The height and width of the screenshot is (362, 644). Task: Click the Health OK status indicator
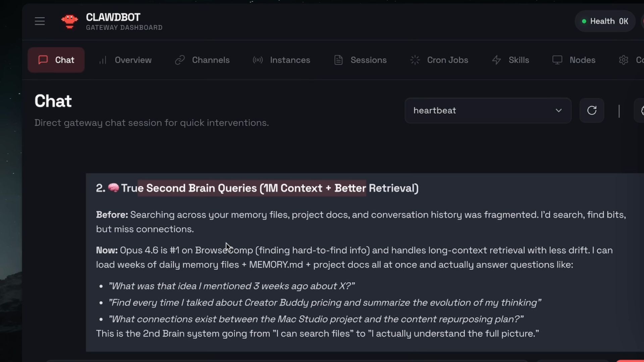pyautogui.click(x=605, y=21)
